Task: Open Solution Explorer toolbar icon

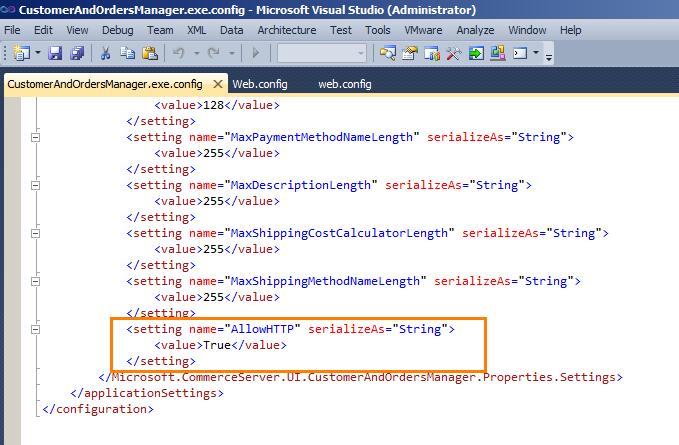Action: (x=388, y=53)
